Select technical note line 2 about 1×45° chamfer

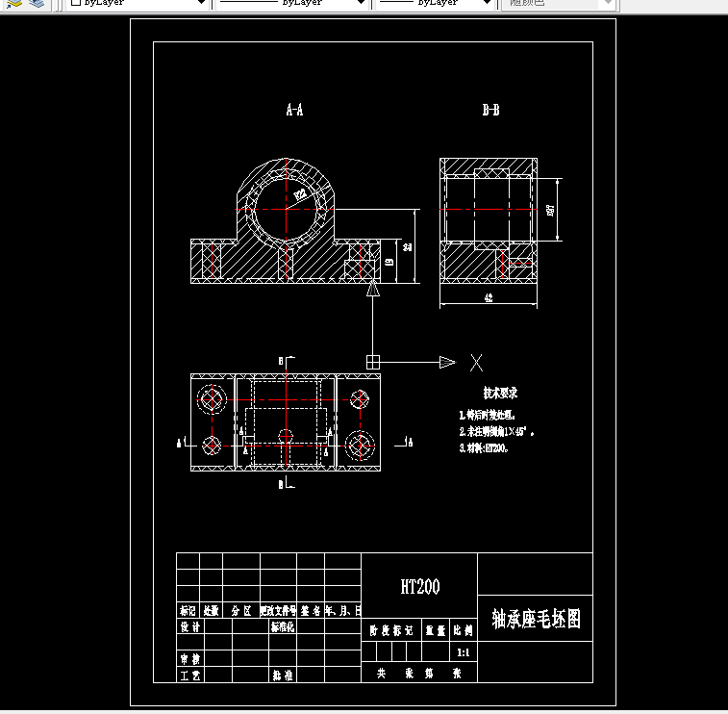click(496, 431)
